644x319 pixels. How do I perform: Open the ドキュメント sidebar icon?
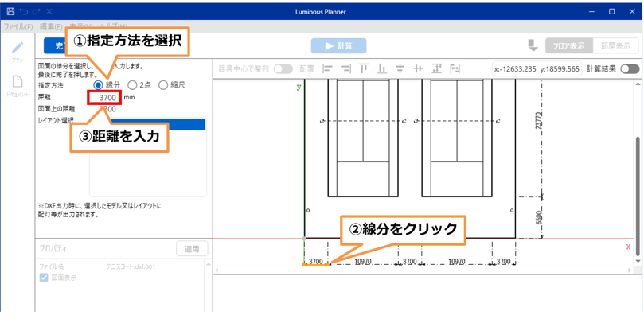18,84
